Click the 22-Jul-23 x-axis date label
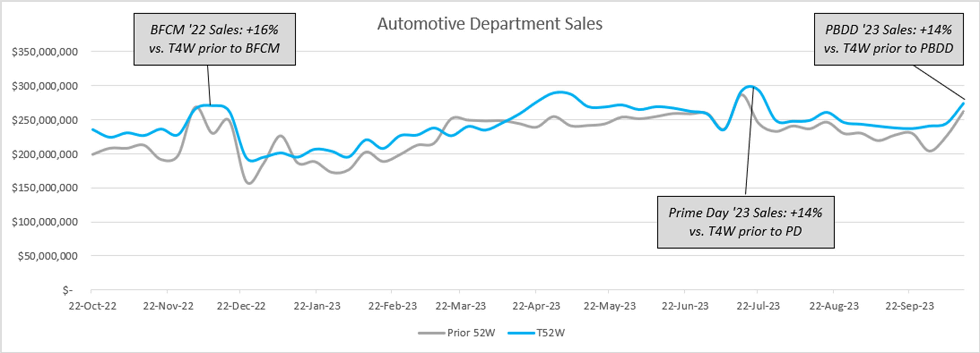Viewport: 980px width, 353px height. point(758,306)
